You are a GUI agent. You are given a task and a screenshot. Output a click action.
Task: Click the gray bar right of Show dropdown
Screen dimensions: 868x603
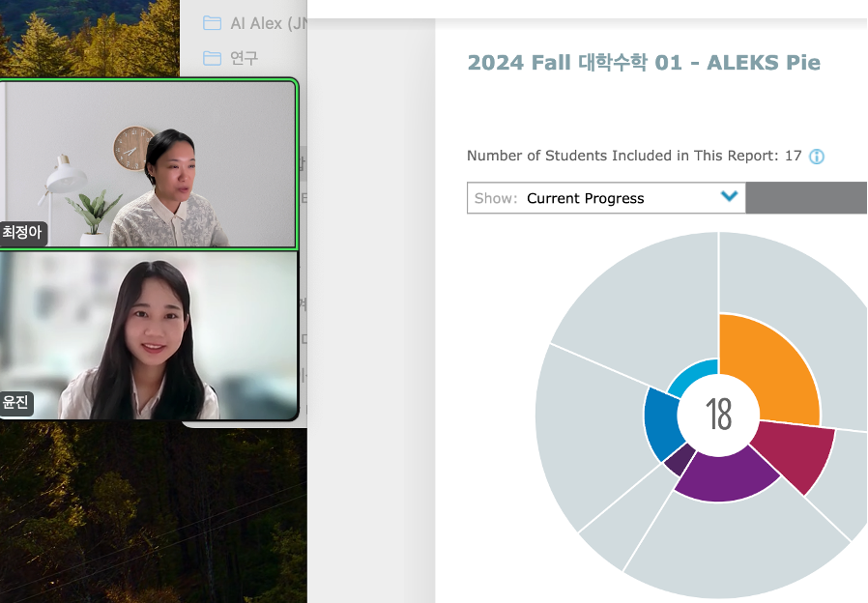point(806,198)
